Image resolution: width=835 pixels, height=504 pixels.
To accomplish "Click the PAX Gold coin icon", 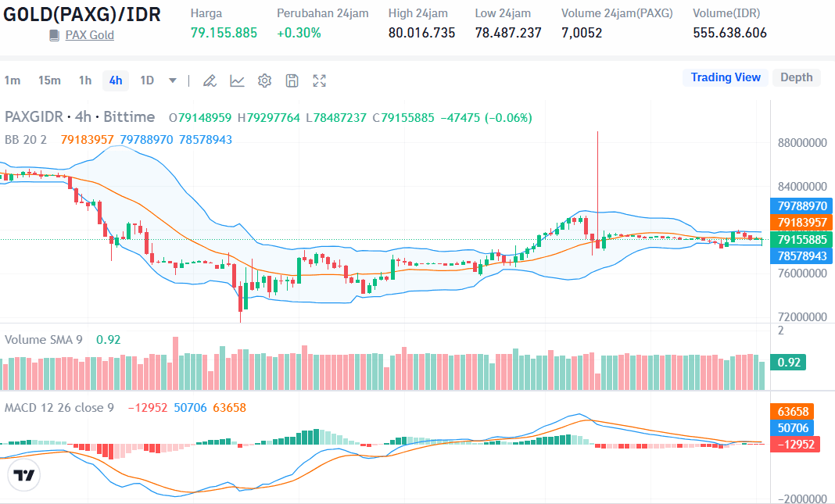I will click(52, 35).
